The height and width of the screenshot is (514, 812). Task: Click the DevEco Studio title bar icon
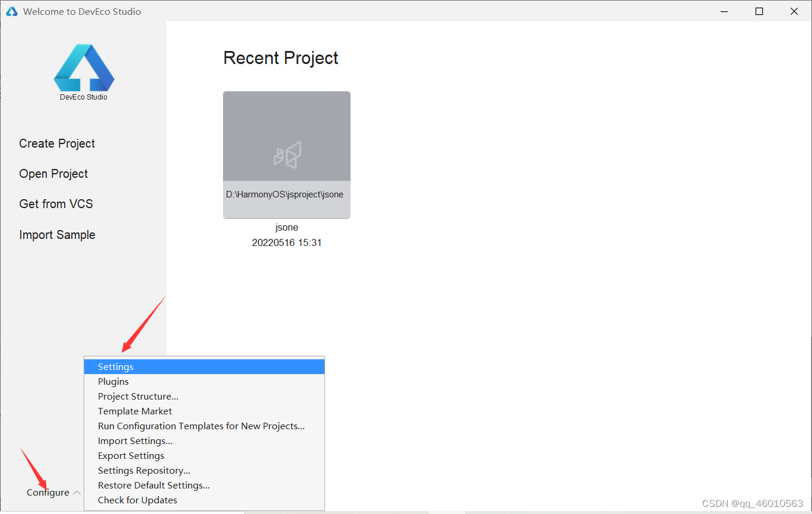[12, 11]
